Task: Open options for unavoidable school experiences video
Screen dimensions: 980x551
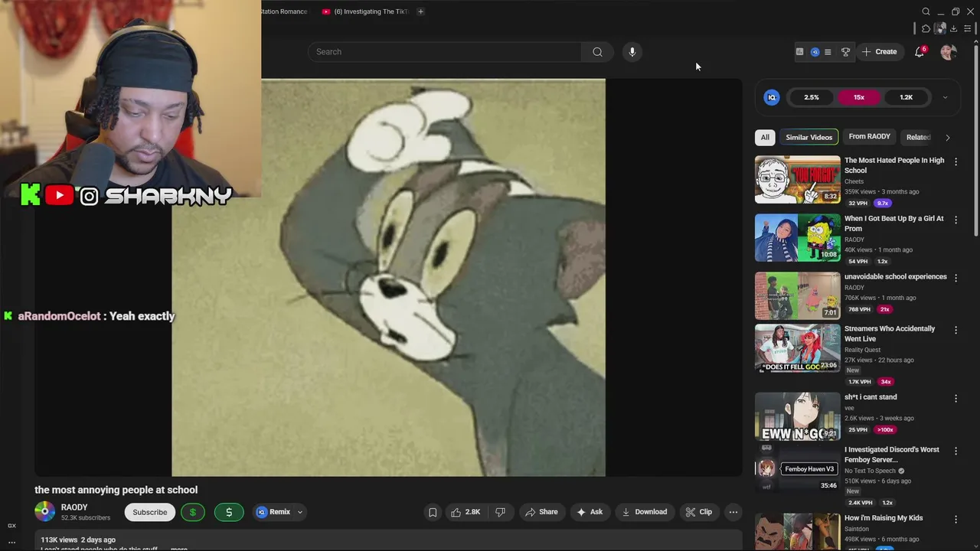Action: [x=955, y=278]
